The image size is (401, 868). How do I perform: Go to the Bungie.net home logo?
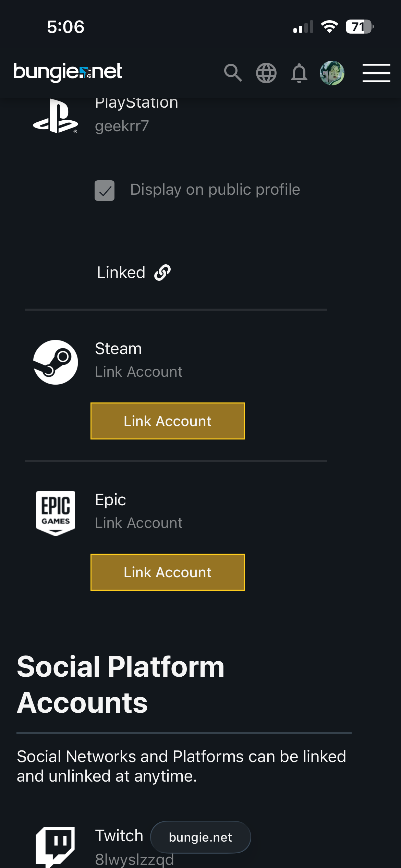pos(68,72)
